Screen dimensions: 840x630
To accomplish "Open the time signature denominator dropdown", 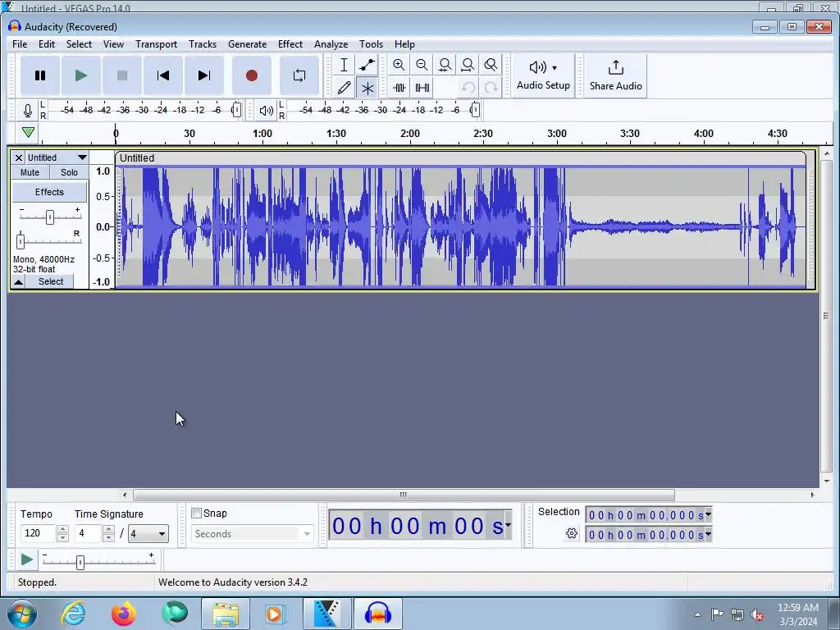I will [x=148, y=533].
